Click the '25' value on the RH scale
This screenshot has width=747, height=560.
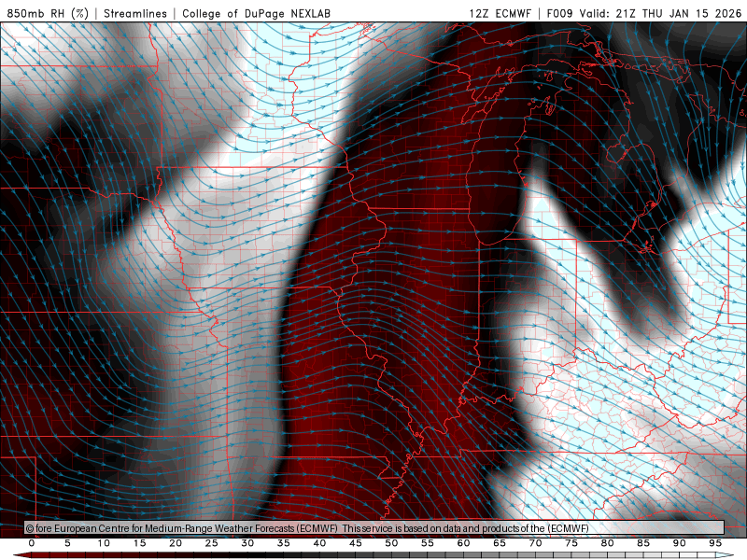click(212, 543)
